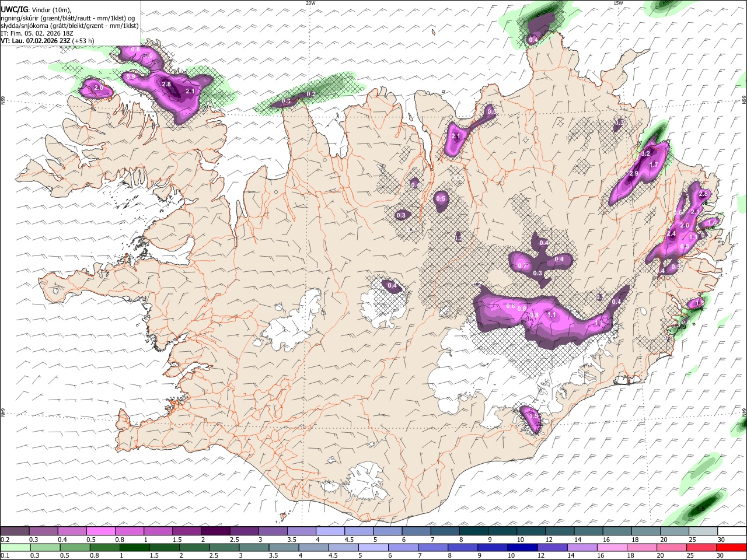Click the lower-row violet swatch between 14 and 16
The image size is (747, 560).
[x=581, y=547]
